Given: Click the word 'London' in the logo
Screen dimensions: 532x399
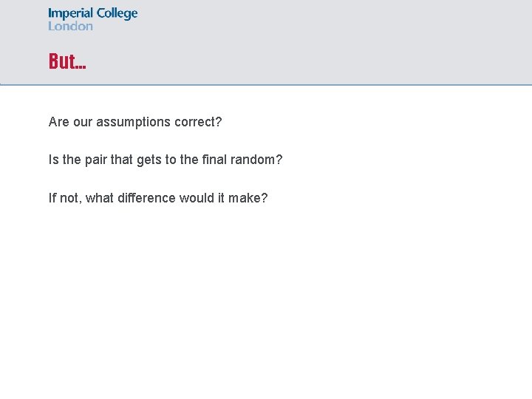Looking at the screenshot, I should [70, 27].
